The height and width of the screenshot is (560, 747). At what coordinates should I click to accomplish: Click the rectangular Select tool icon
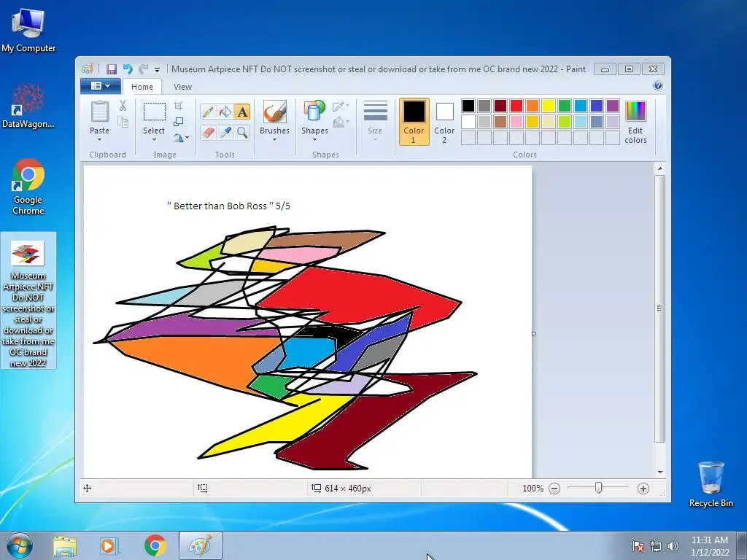(155, 112)
